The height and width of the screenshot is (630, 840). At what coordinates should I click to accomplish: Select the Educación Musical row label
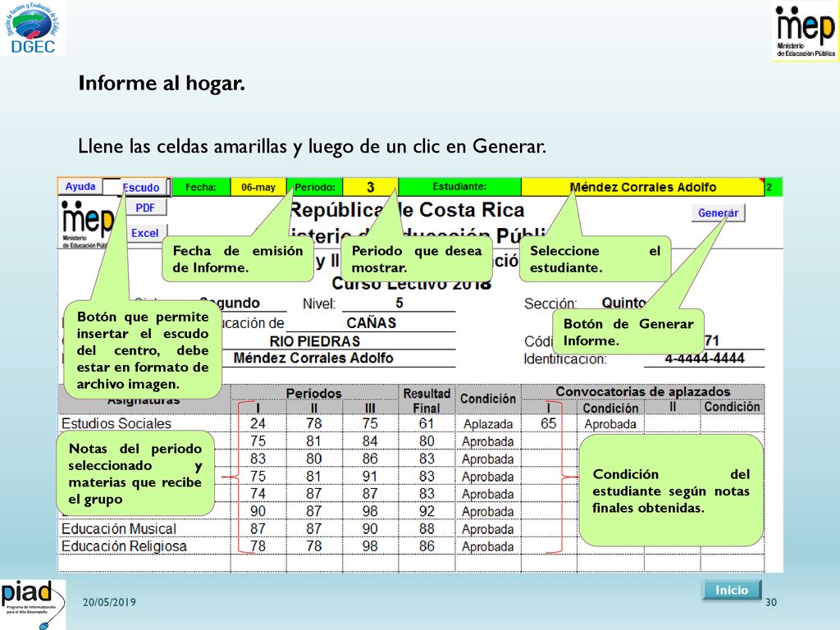[x=118, y=529]
